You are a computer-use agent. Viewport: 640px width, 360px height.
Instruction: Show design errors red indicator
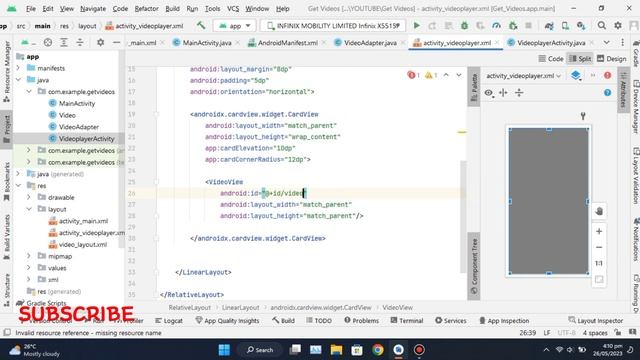tap(607, 76)
